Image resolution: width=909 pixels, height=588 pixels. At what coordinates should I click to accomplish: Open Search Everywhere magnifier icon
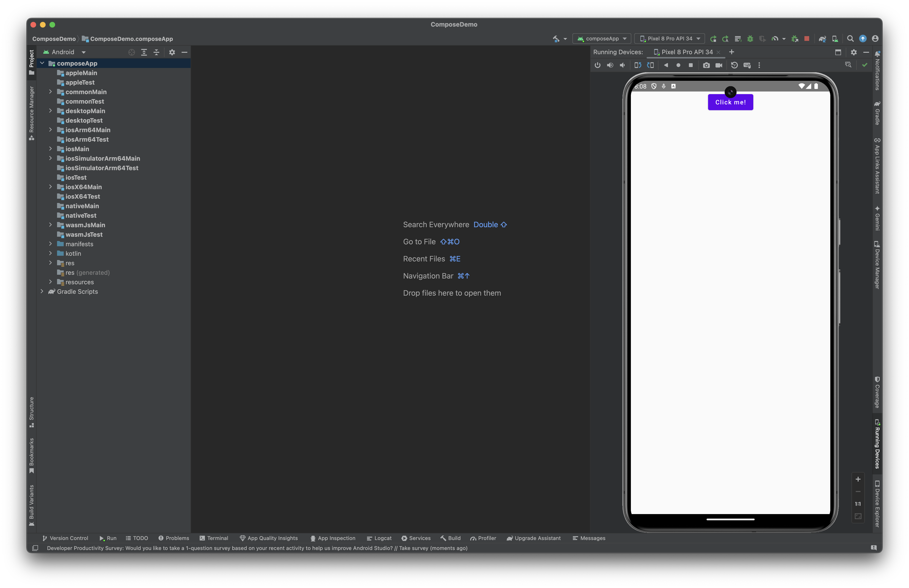tap(850, 39)
